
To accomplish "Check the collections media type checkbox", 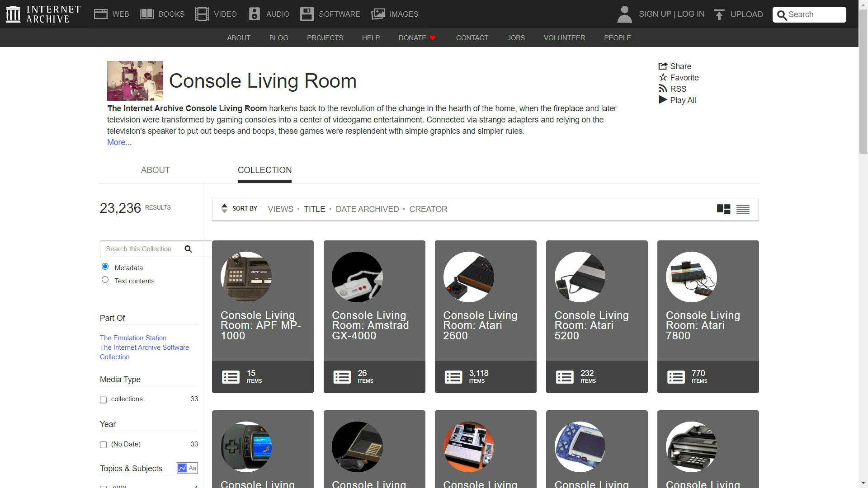I will pos(104,400).
